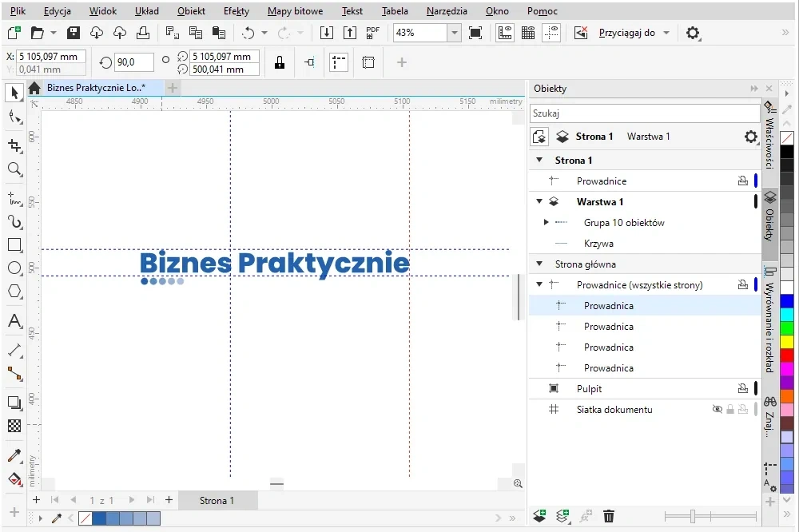
Task: Open the zoom level dropdown
Action: 454,33
